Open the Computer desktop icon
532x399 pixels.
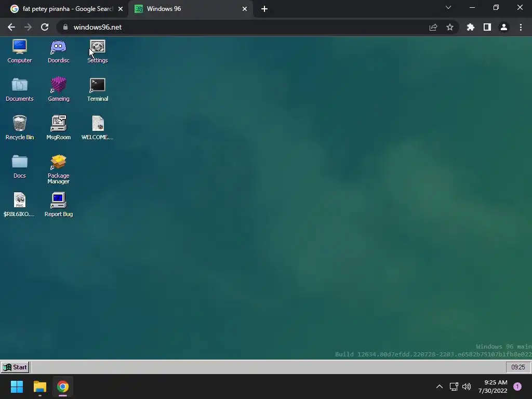click(19, 51)
